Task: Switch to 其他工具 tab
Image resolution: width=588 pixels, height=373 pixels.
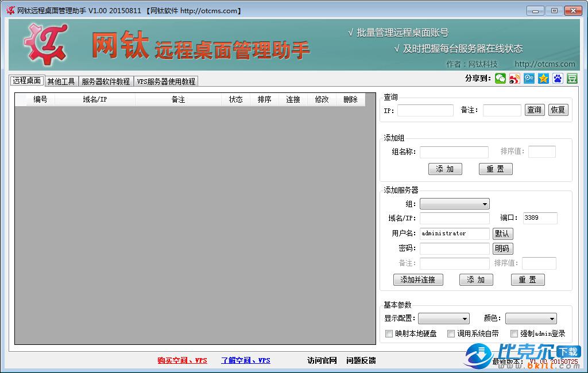Action: coord(61,81)
